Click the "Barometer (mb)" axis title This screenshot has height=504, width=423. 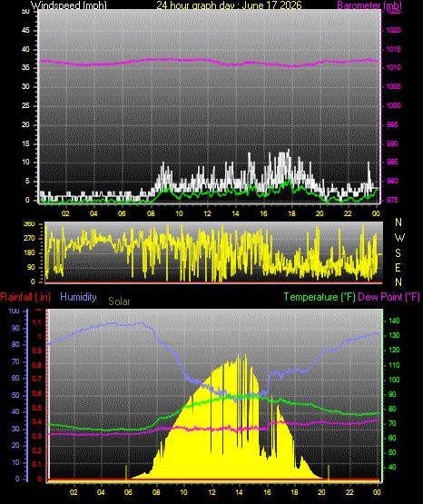click(x=369, y=5)
